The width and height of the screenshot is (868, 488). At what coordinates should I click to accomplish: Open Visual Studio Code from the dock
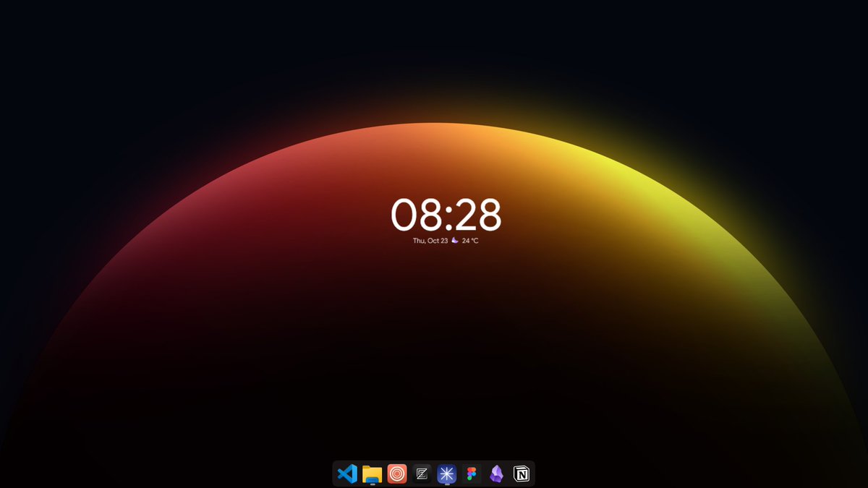(347, 474)
